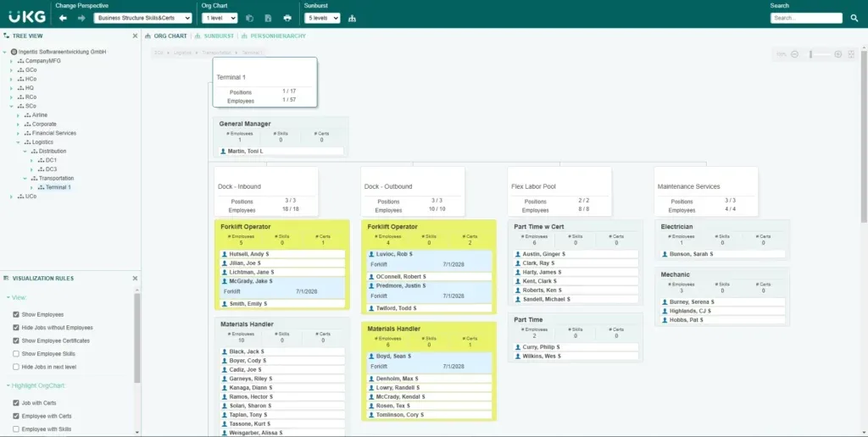Click the Tree View panel header icon
Viewport: 868px width, 437px height.
(6, 36)
